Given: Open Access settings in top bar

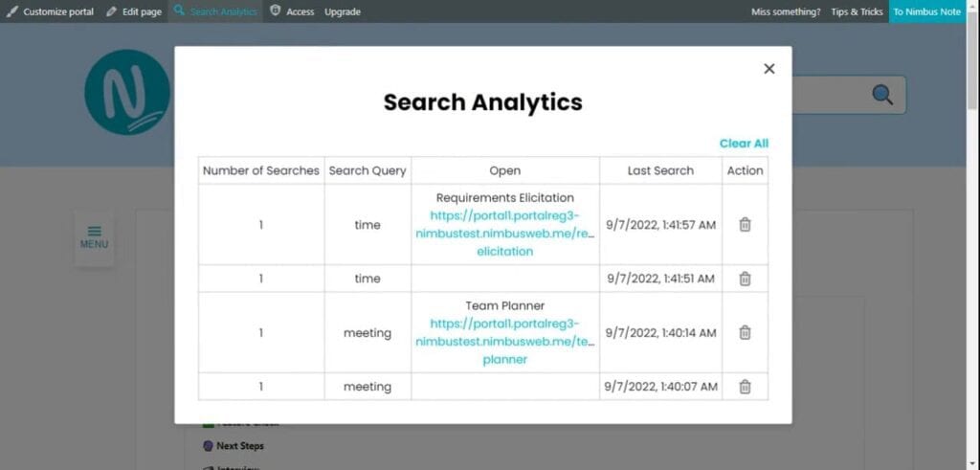Looking at the screenshot, I should pyautogui.click(x=292, y=11).
